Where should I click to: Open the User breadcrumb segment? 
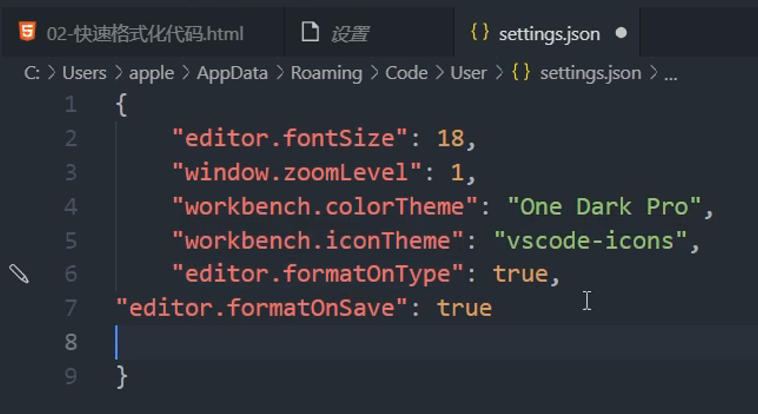468,73
